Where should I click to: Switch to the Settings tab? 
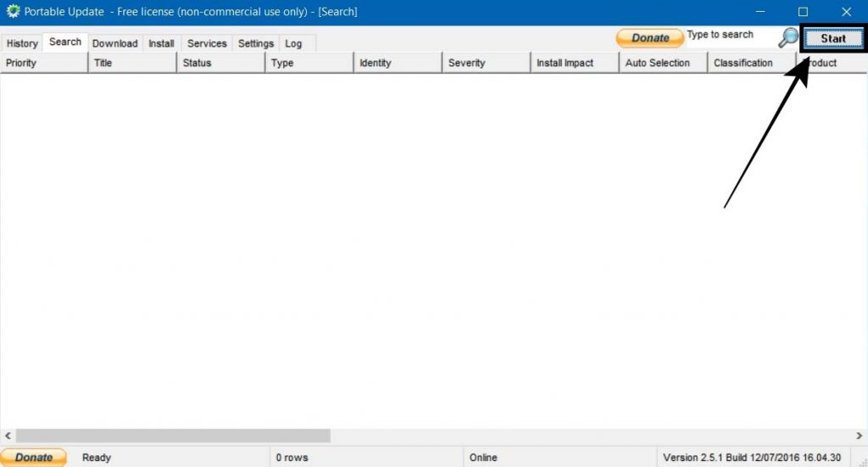[x=256, y=43]
